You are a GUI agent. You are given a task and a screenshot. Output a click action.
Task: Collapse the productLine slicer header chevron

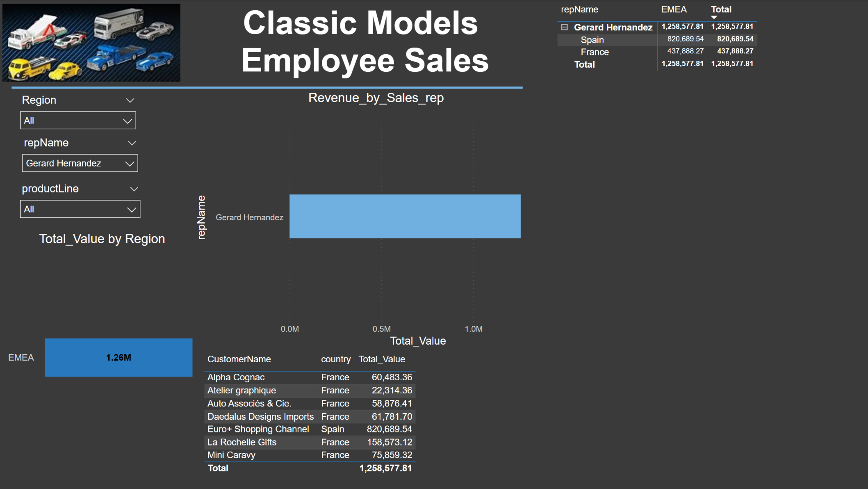134,189
